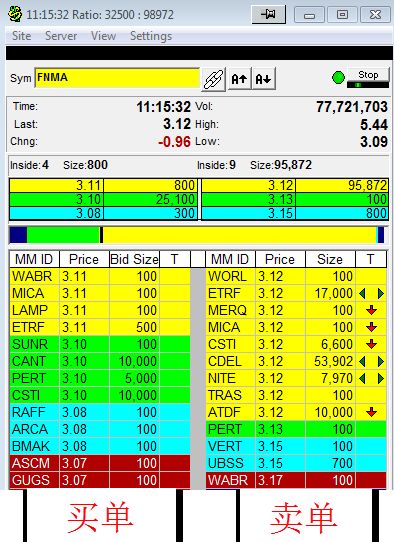Increase font size with A up-arrow button
Image resolution: width=394 pixels, height=542 pixels.
click(x=239, y=79)
